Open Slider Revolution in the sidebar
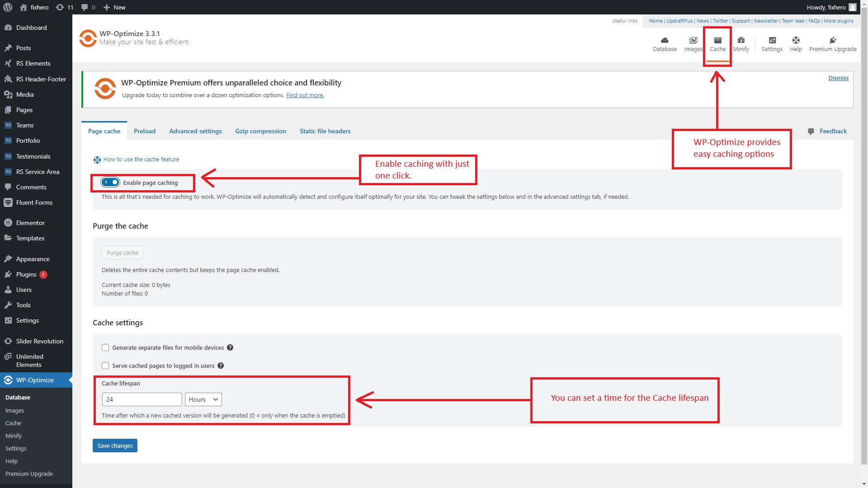 [36, 341]
